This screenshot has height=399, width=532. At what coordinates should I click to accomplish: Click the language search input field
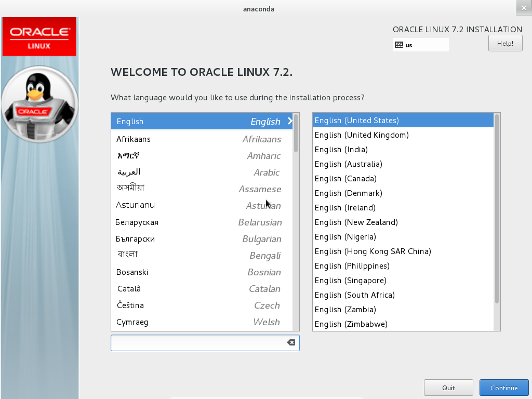(205, 343)
